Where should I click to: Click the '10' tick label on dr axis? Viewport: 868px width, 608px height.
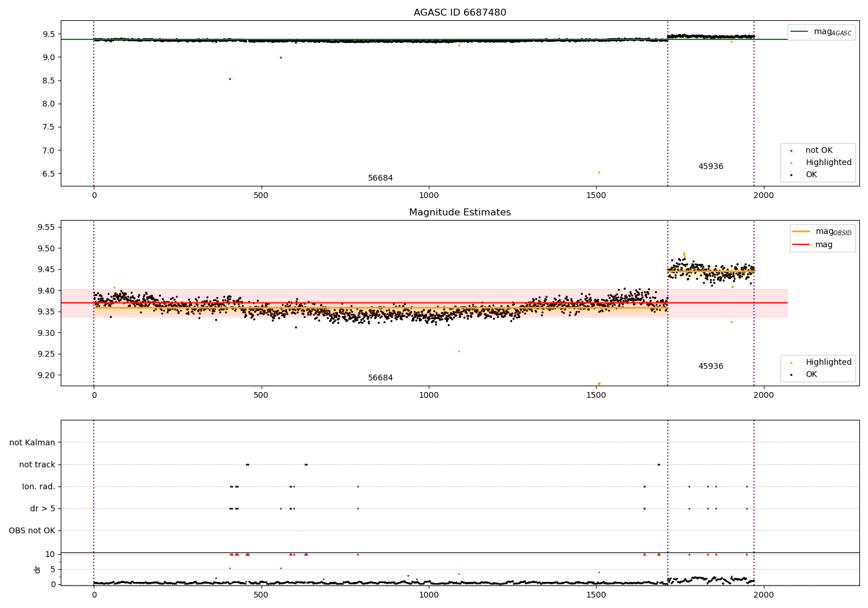(50, 554)
